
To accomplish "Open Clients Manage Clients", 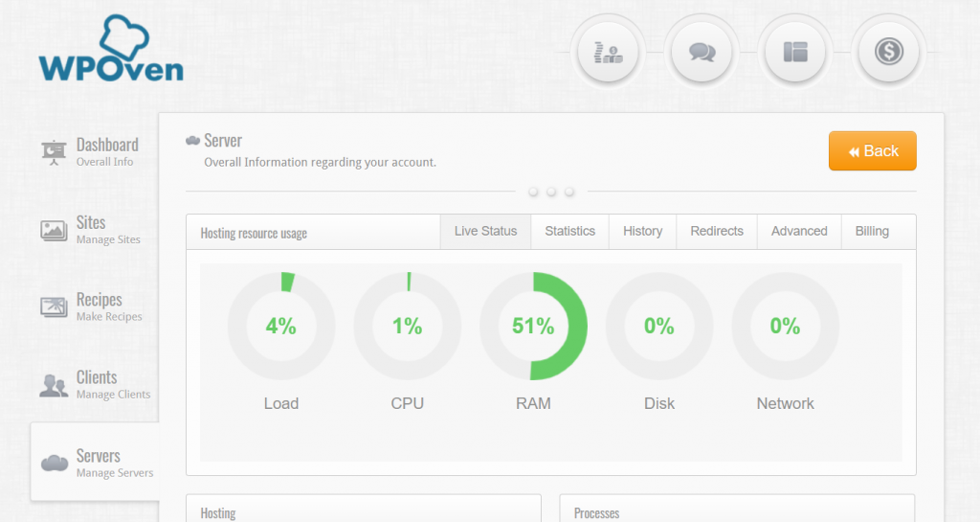I will pos(94,385).
